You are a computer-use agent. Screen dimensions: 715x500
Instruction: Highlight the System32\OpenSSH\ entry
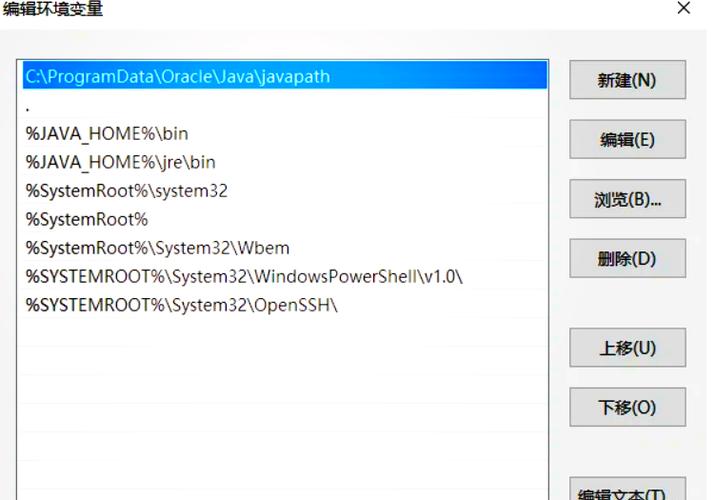(x=182, y=305)
